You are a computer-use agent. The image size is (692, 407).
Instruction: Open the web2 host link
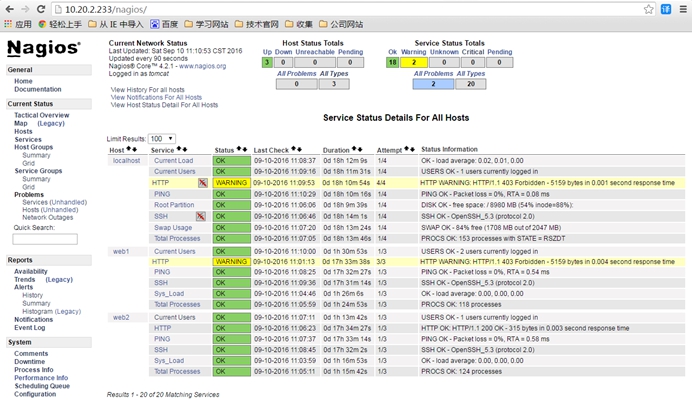121,317
